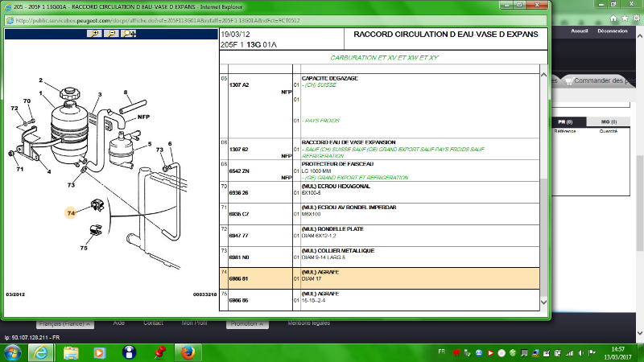The height and width of the screenshot is (362, 644).
Task: Click part reference 6981 N0
Action: coord(239,257)
